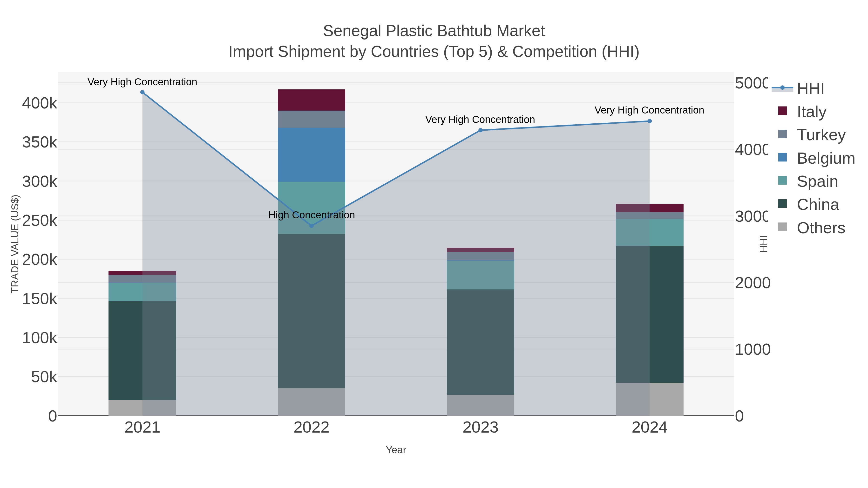The width and height of the screenshot is (868, 488).
Task: Click the Others gray legend swatch
Action: 782,227
